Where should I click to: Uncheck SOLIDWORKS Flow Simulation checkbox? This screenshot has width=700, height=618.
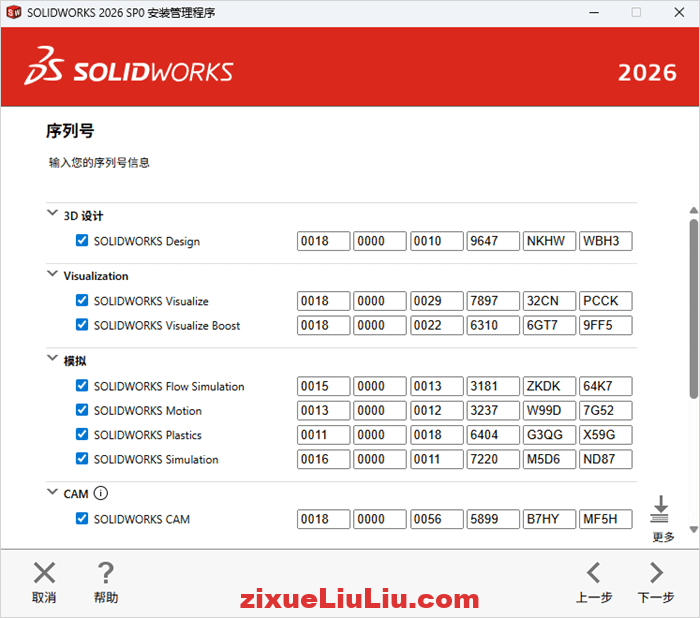click(82, 385)
